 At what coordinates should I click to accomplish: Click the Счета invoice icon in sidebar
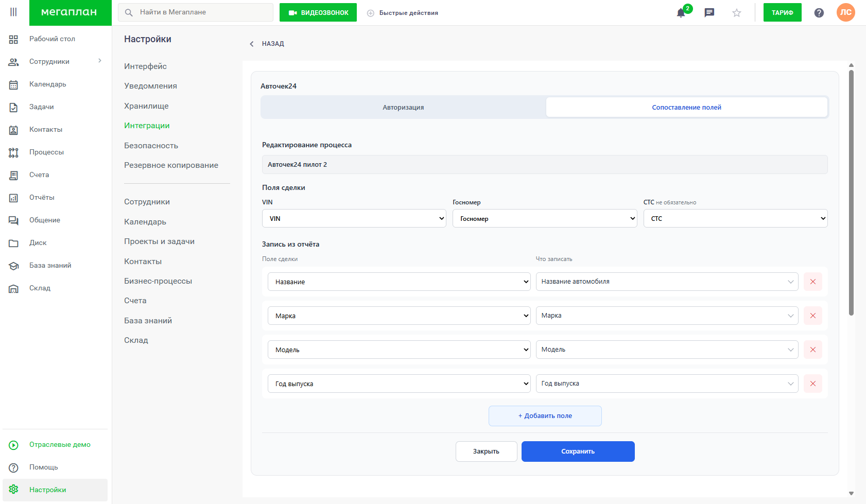click(x=13, y=175)
